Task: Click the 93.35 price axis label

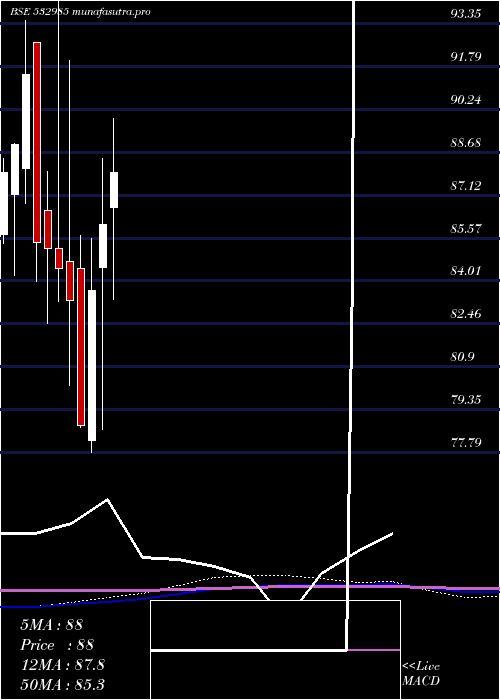Action: (465, 14)
